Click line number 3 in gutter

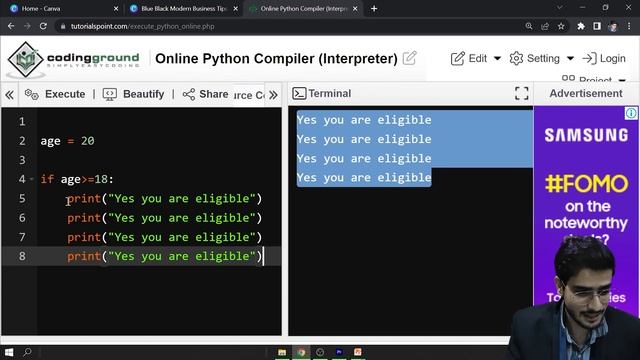pos(22,160)
